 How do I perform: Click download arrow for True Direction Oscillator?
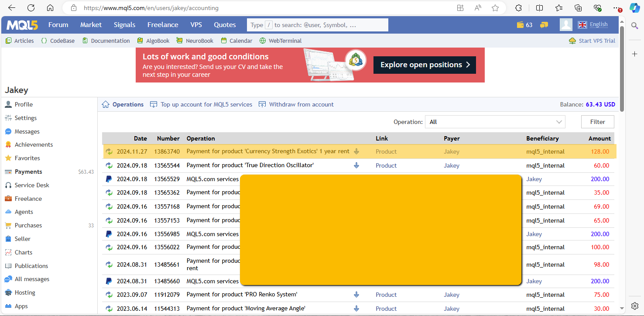356,165
